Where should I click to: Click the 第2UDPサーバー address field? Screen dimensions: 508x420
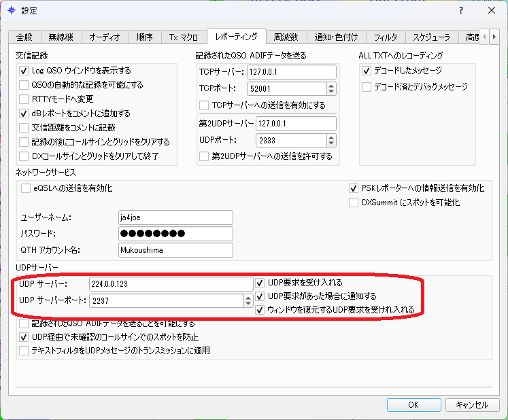[x=296, y=124]
